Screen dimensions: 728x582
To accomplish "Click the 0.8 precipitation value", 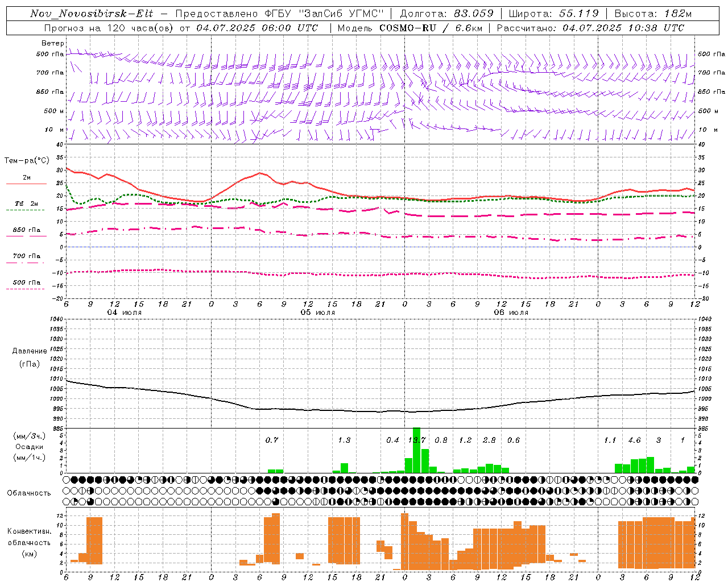I will pyautogui.click(x=441, y=440).
